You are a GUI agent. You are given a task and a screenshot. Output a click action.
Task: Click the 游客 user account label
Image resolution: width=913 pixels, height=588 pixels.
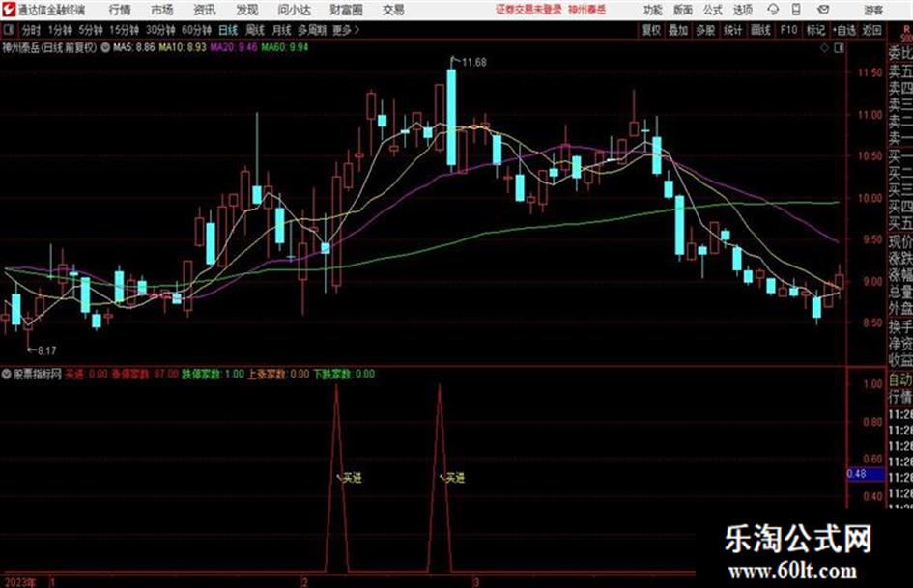(873, 10)
